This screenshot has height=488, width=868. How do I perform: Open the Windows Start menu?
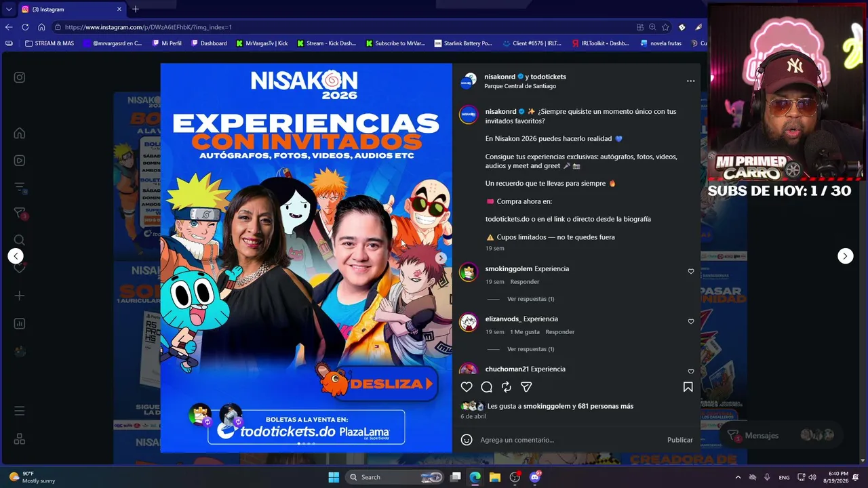click(x=334, y=477)
